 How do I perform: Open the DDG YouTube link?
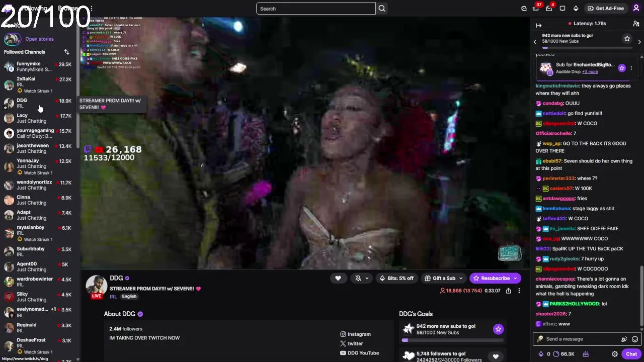point(359,353)
